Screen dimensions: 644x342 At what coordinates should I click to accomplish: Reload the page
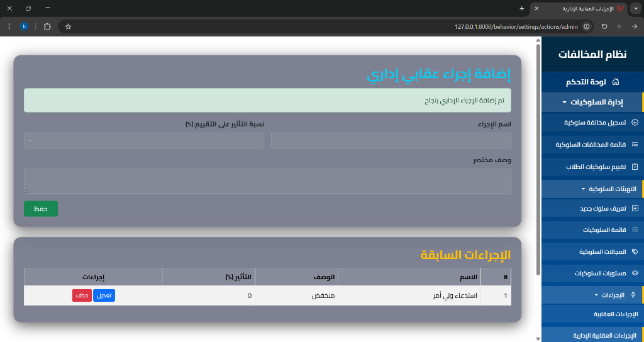point(604,26)
